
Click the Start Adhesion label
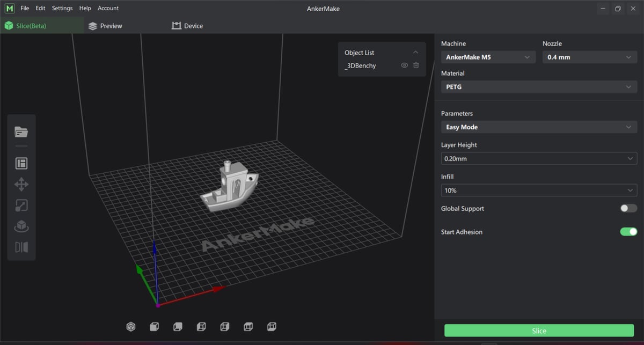click(462, 232)
